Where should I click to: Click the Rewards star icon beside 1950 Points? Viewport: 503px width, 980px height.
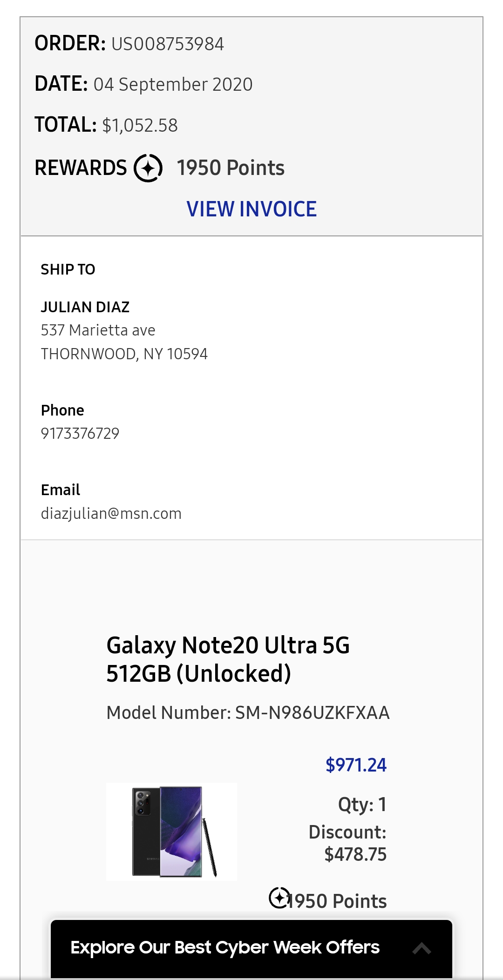point(148,168)
